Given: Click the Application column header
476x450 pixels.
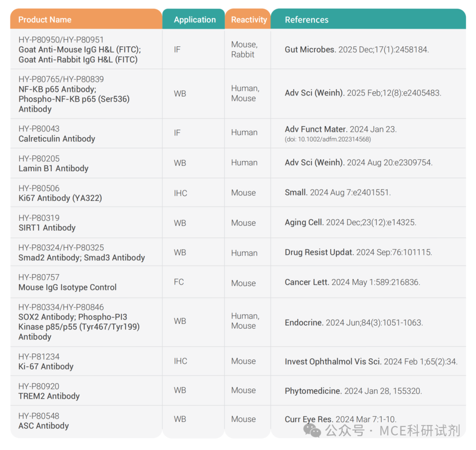Looking at the screenshot, I should click(x=193, y=19).
